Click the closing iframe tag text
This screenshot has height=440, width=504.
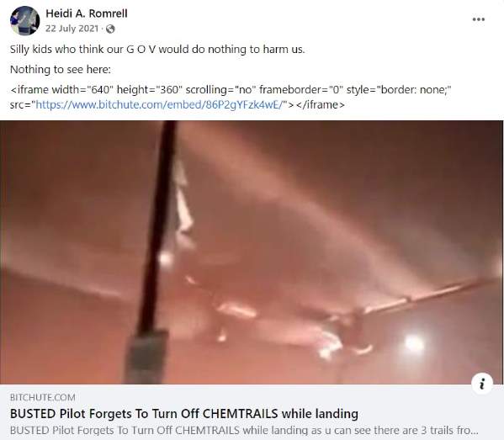point(320,105)
